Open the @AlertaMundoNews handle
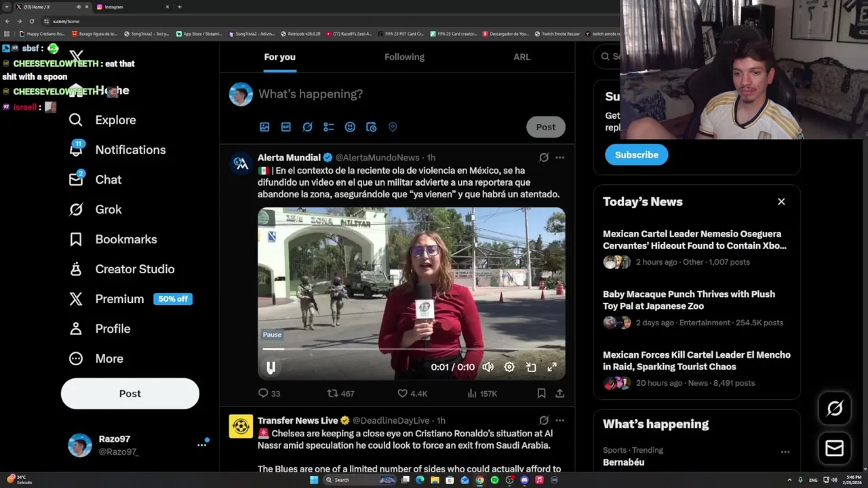Viewport: 868px width, 488px height. [x=378, y=157]
